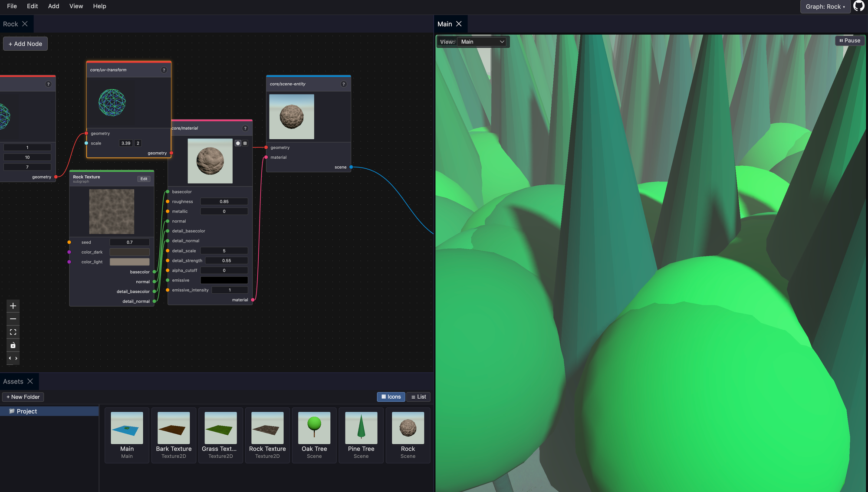The height and width of the screenshot is (492, 868).
Task: Open the Edit menu
Action: [33, 6]
